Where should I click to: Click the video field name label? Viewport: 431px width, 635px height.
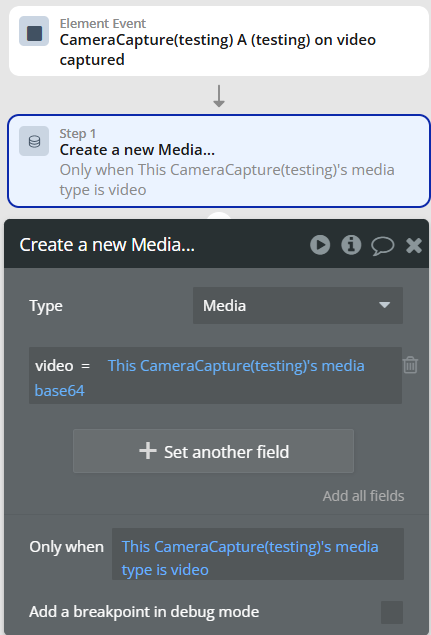point(54,366)
